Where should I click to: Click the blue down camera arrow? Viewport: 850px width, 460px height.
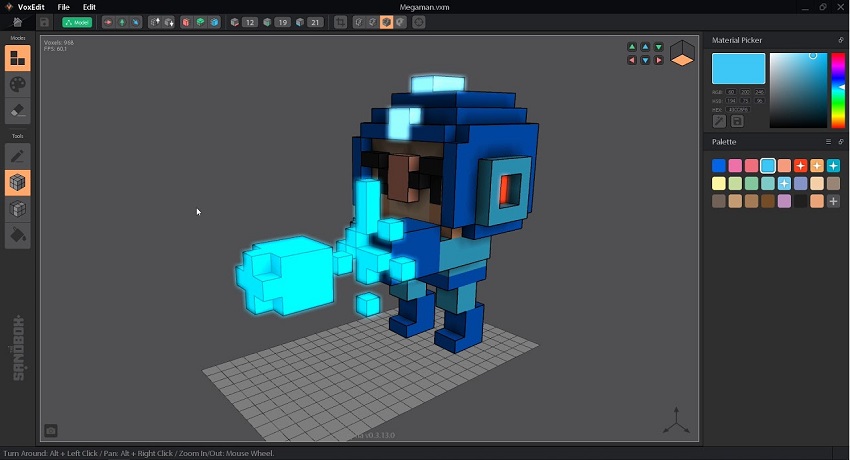tap(645, 60)
